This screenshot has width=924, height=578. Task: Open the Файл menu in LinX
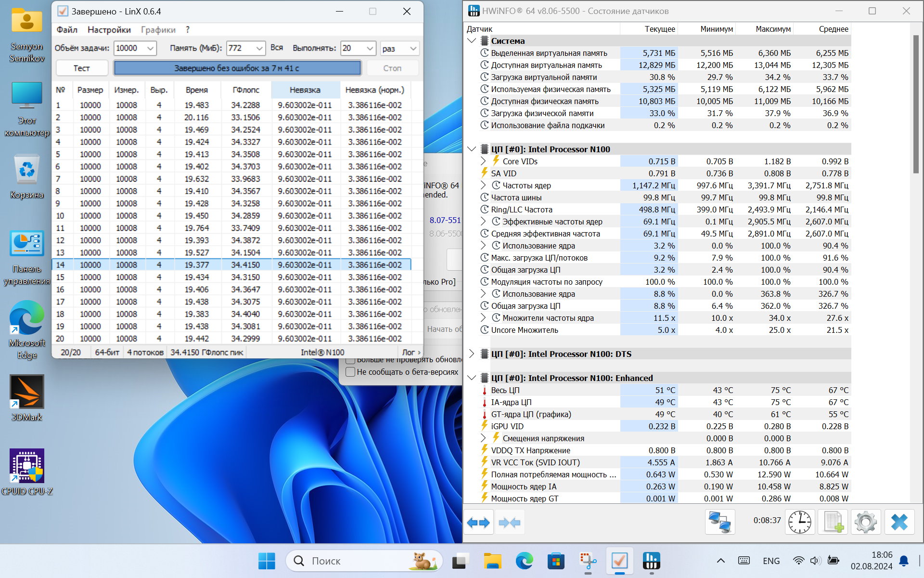67,30
